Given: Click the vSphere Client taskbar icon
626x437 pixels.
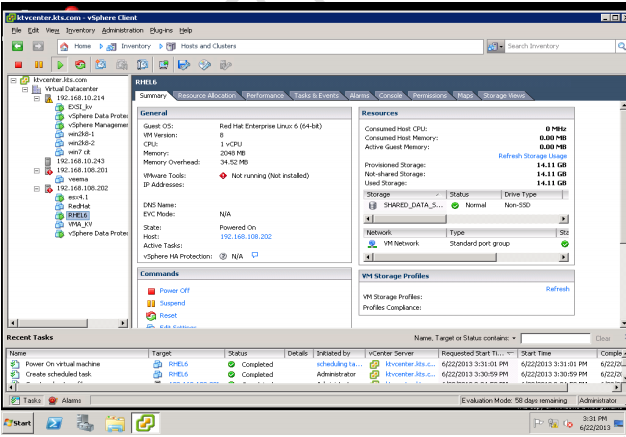Looking at the screenshot, I should (145, 423).
